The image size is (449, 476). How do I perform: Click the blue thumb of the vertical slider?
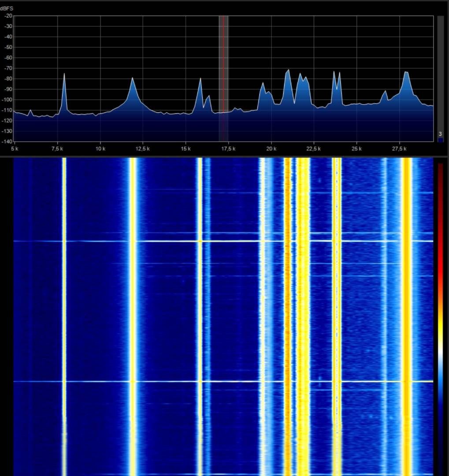tap(440, 140)
